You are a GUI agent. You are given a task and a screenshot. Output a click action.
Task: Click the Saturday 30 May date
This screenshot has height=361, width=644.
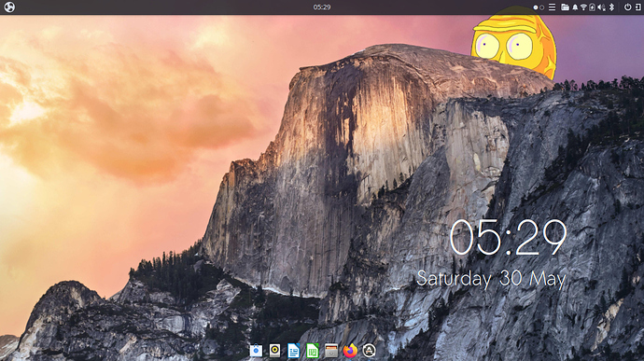coord(491,279)
